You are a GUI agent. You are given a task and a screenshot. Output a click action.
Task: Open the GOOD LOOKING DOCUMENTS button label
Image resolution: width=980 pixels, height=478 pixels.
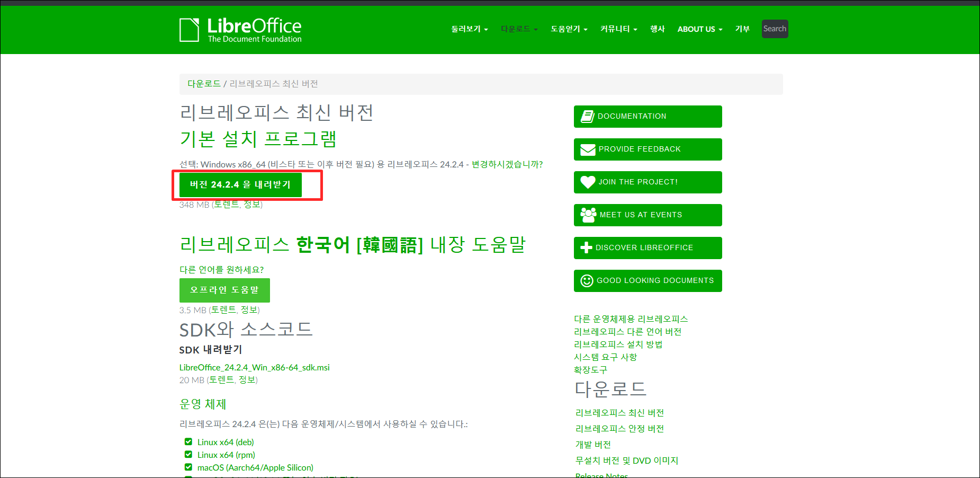[655, 281]
